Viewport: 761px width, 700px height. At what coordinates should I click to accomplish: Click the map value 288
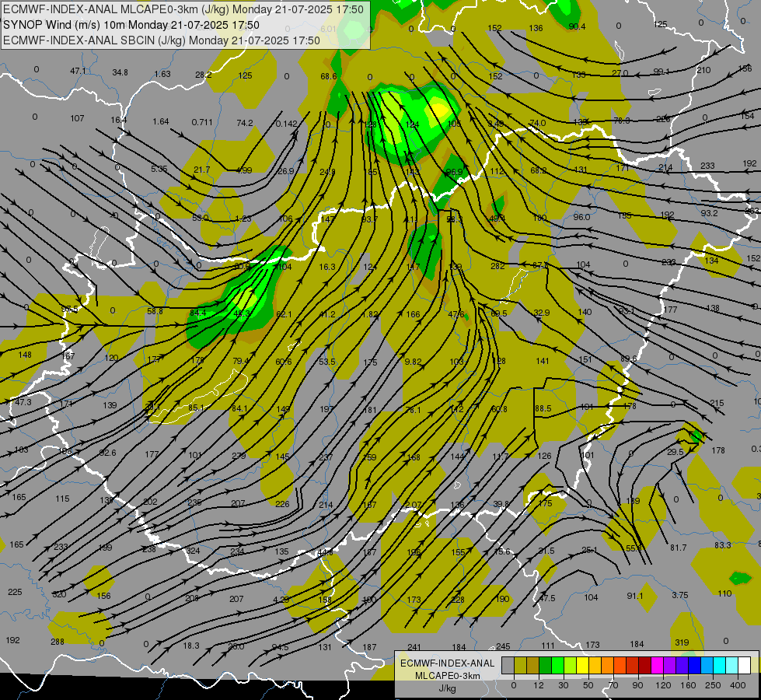pyautogui.click(x=58, y=642)
